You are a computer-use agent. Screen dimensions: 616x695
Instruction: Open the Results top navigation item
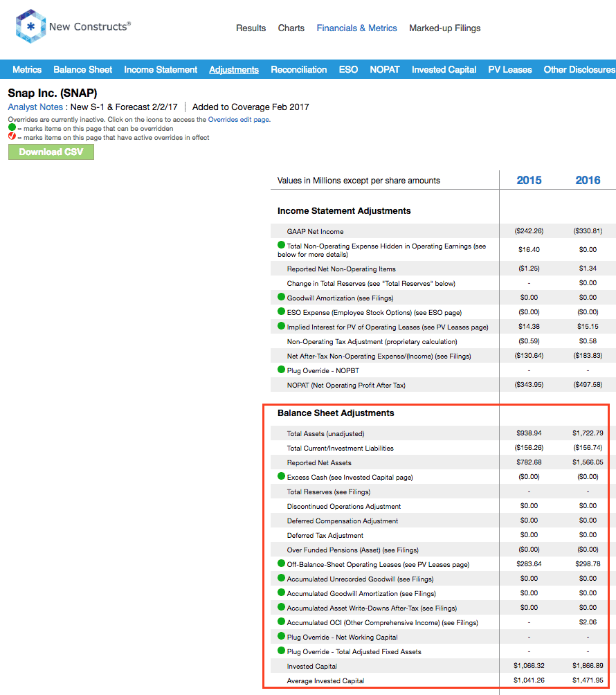pos(251,28)
